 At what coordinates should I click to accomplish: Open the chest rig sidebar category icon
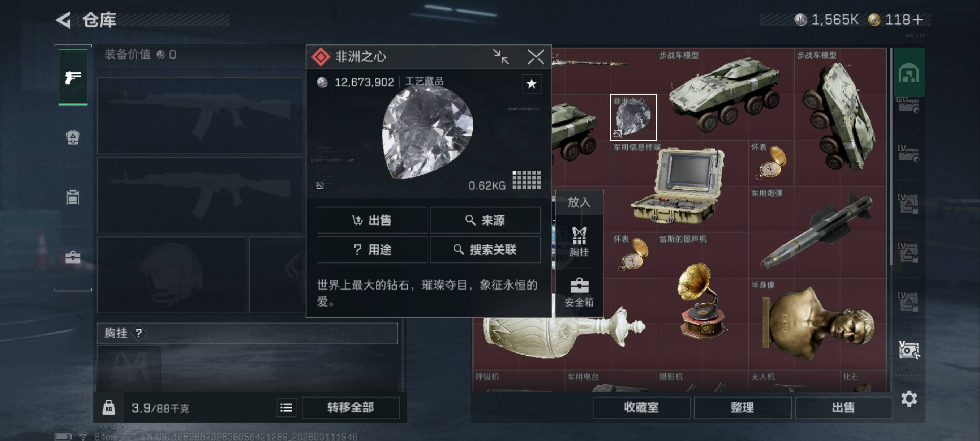pos(73,197)
